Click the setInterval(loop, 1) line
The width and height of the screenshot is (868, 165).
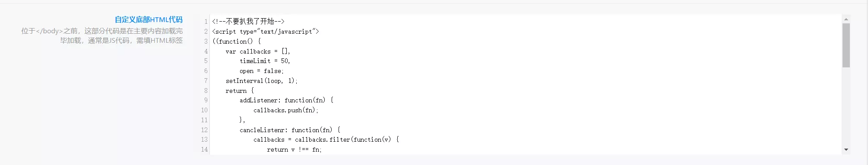262,81
